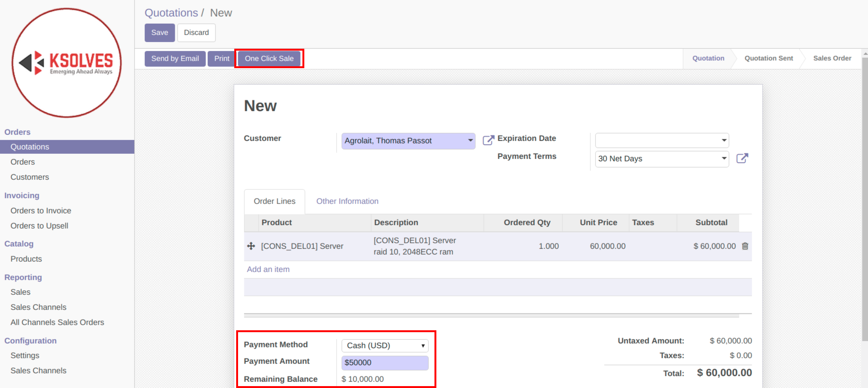Save the new quotation
The width and height of the screenshot is (868, 388).
point(159,33)
